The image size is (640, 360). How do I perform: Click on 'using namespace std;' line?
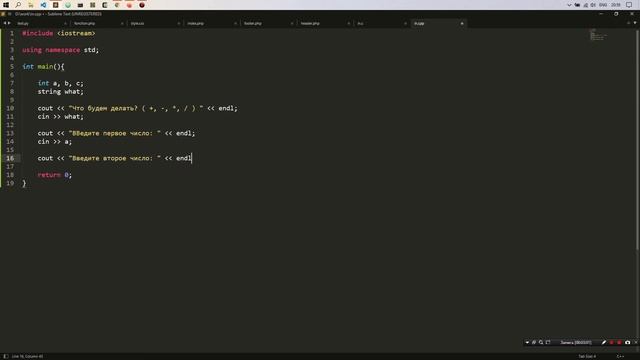[x=60, y=50]
